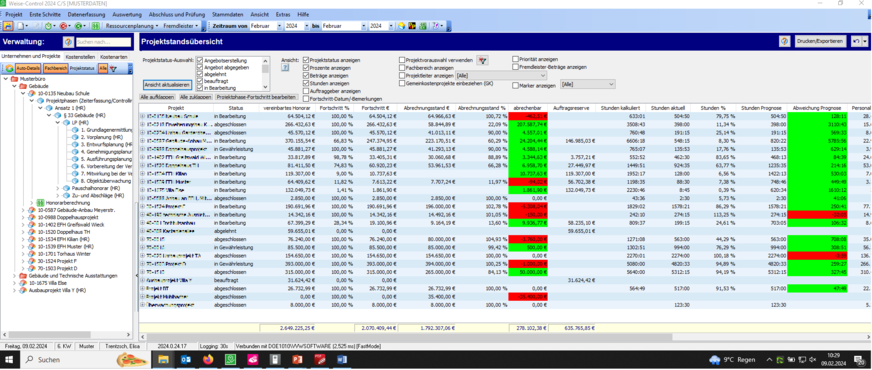
Task: Click the Auto-Details toolbar toggle
Action: click(x=28, y=68)
